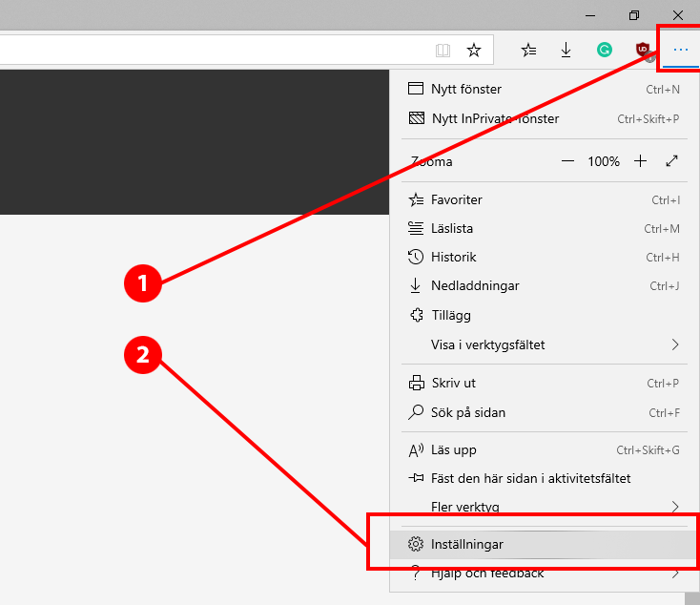This screenshot has width=700, height=605.
Task: Open Historik from the menu
Action: (x=453, y=257)
